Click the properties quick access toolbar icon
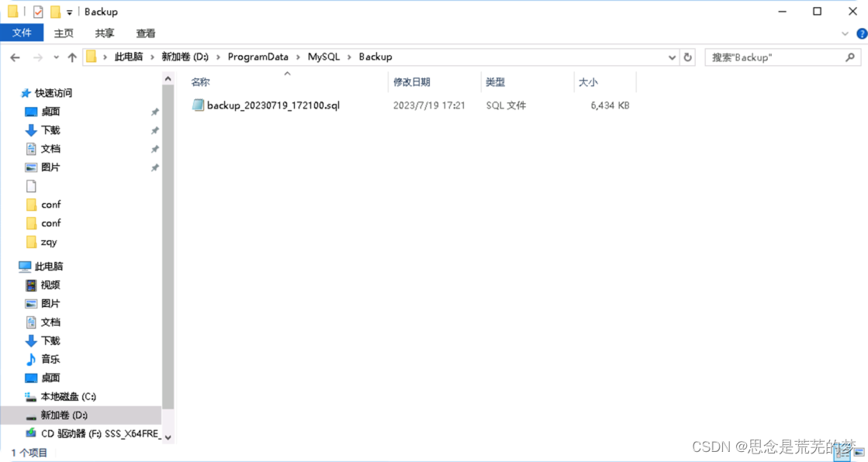This screenshot has height=462, width=868. pyautogui.click(x=38, y=11)
